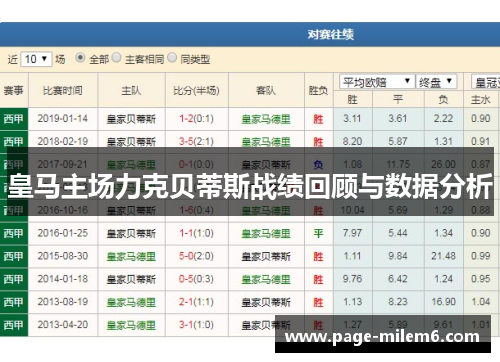The height and width of the screenshot is (362, 500).
Task: Open the 1-2(0:1) score link
Action: (x=196, y=119)
